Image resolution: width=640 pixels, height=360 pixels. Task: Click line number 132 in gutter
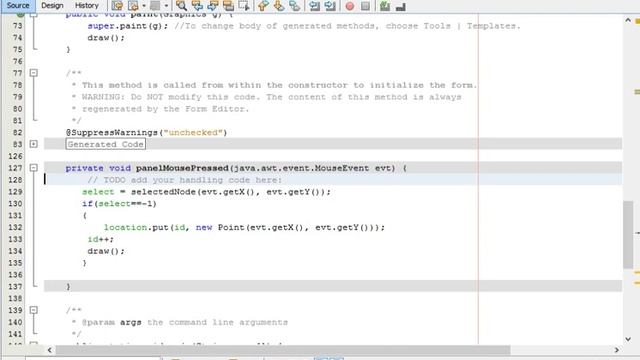[16, 227]
